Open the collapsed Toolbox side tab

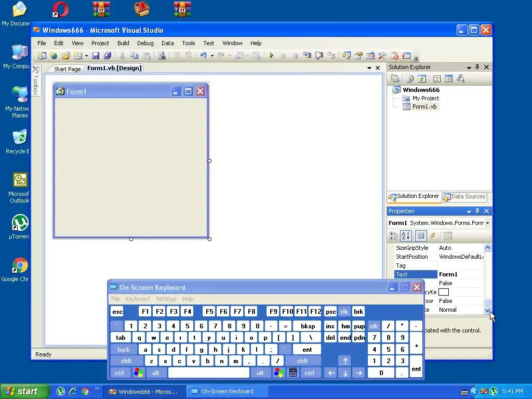pos(36,81)
